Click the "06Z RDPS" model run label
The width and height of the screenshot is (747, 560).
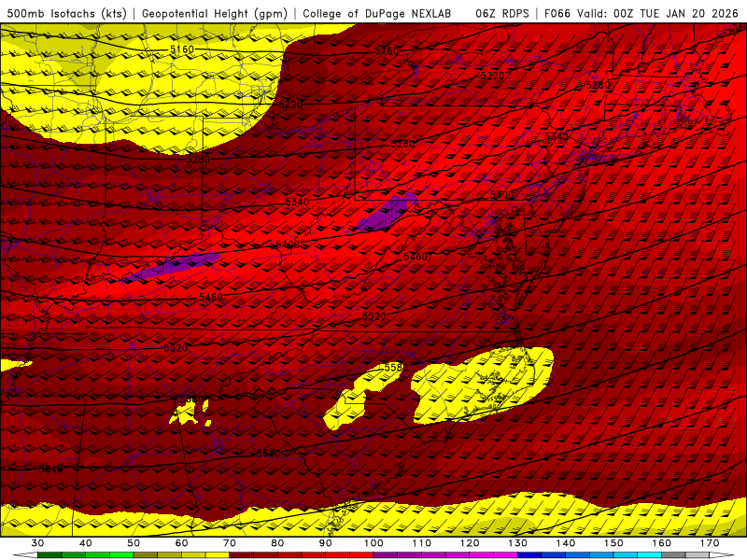click(502, 14)
